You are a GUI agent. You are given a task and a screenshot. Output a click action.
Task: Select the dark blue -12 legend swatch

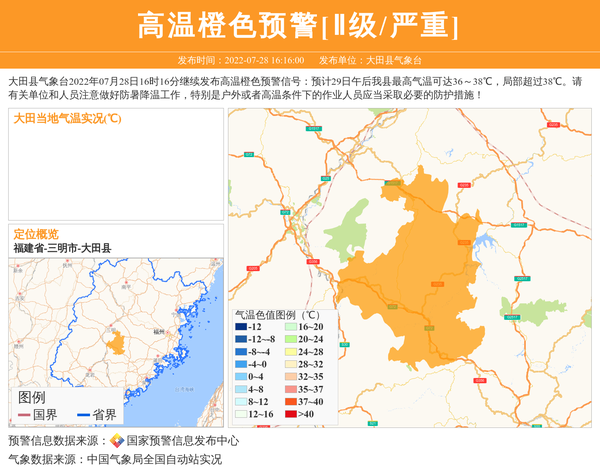(x=240, y=327)
